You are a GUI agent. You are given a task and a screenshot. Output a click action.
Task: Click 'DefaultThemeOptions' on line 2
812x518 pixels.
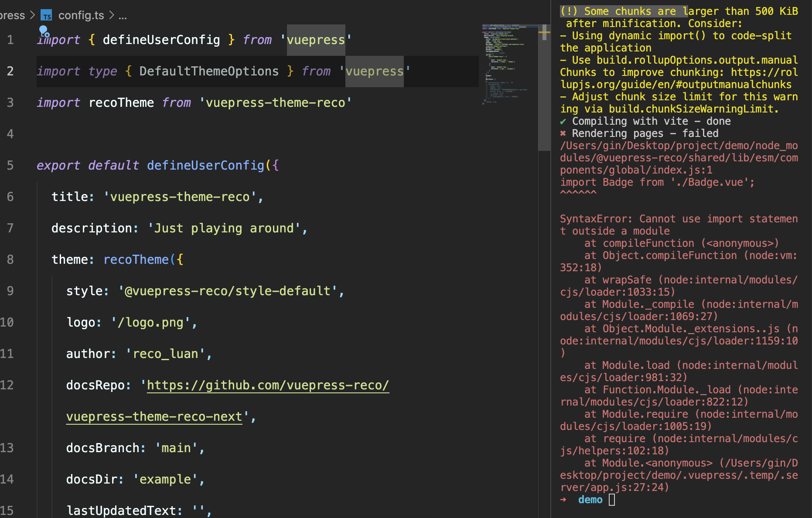[x=209, y=72]
